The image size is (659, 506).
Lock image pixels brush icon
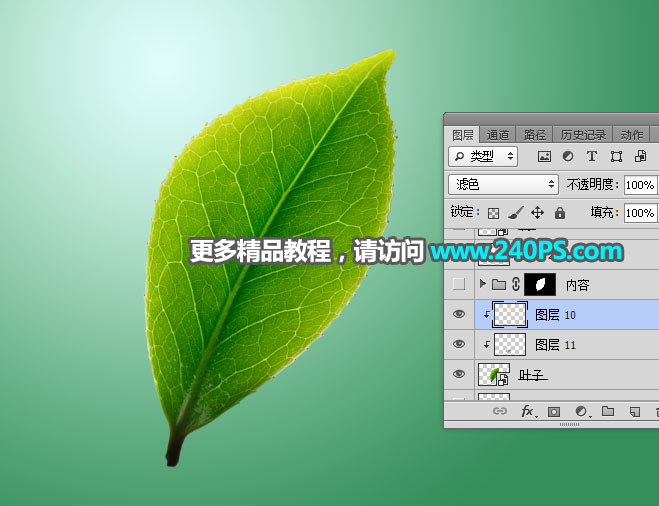click(516, 213)
